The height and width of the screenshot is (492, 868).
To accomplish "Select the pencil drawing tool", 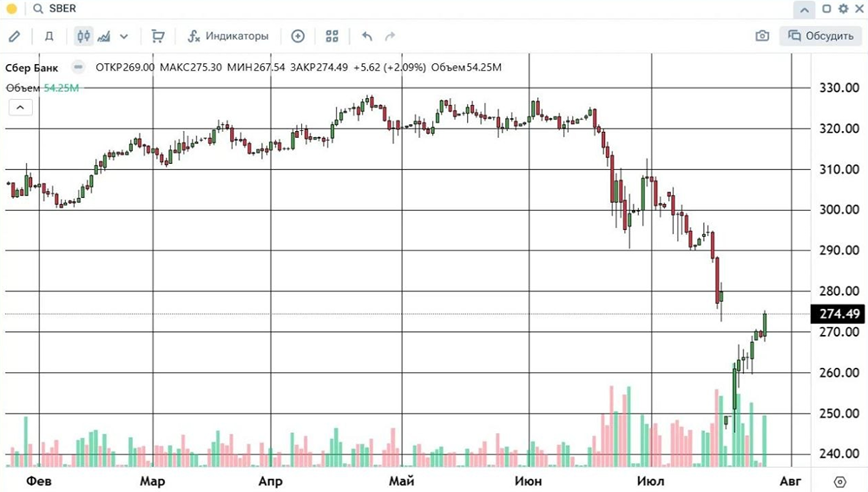I will [x=15, y=36].
